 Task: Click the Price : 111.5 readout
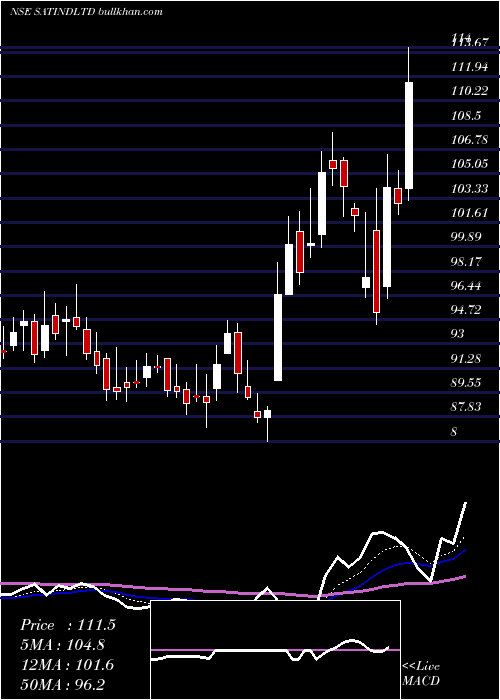pyautogui.click(x=68, y=625)
